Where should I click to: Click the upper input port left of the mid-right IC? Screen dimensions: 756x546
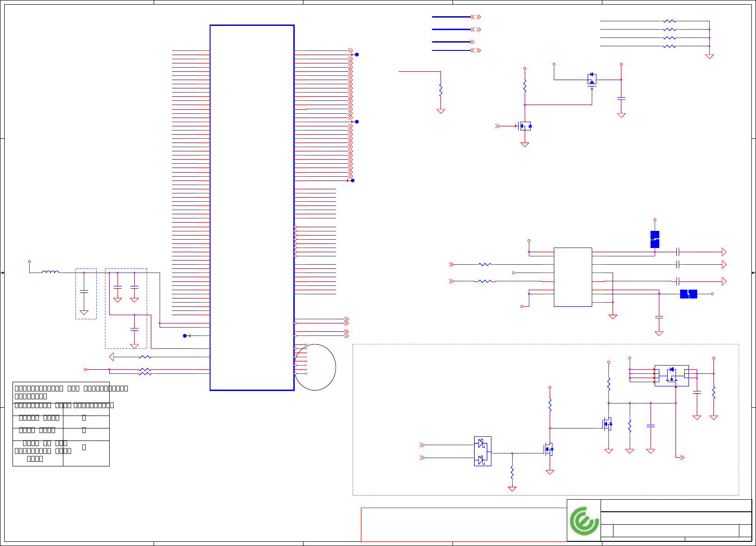(x=451, y=265)
